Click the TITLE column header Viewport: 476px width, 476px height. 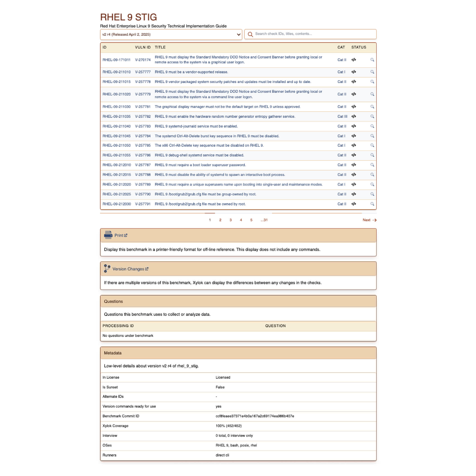tap(160, 47)
